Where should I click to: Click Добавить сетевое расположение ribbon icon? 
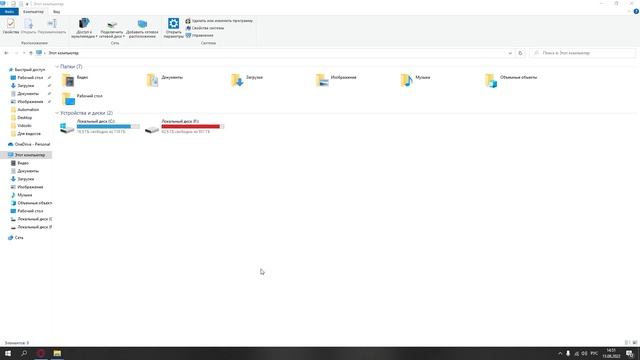(x=142, y=28)
